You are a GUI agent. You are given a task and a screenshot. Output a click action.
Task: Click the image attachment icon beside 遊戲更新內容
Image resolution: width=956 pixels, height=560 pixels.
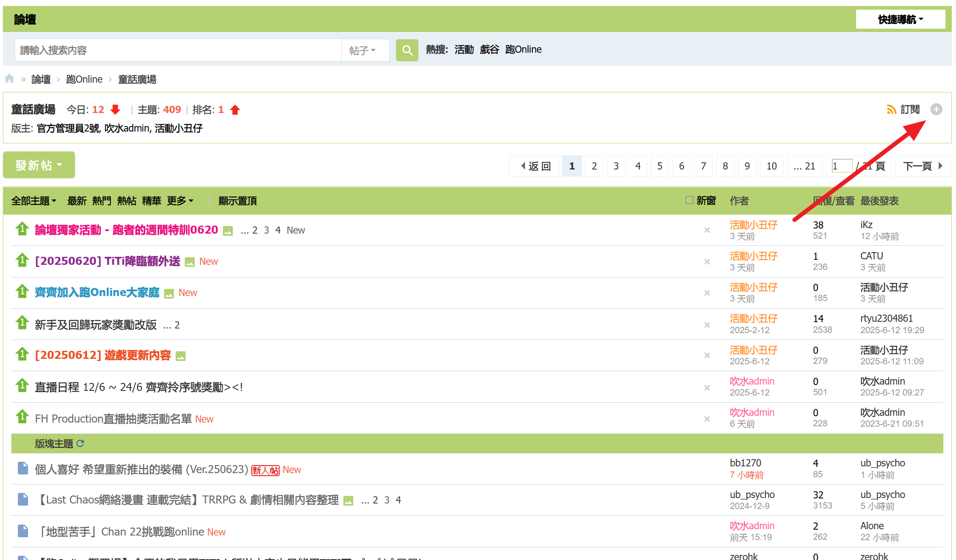(x=180, y=356)
